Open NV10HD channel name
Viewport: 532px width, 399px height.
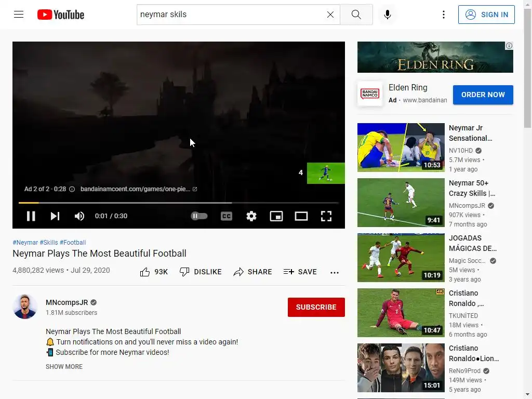[x=461, y=151]
